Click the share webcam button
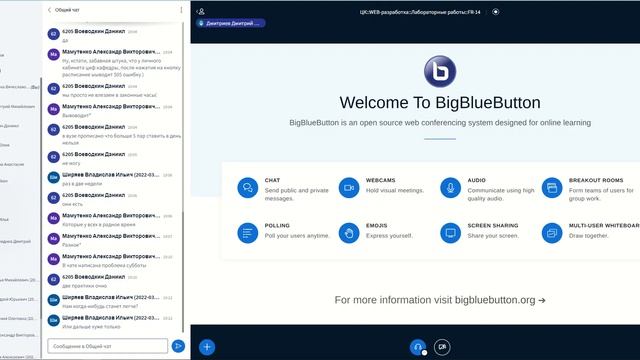This screenshot has width=640, height=360. coord(442,347)
